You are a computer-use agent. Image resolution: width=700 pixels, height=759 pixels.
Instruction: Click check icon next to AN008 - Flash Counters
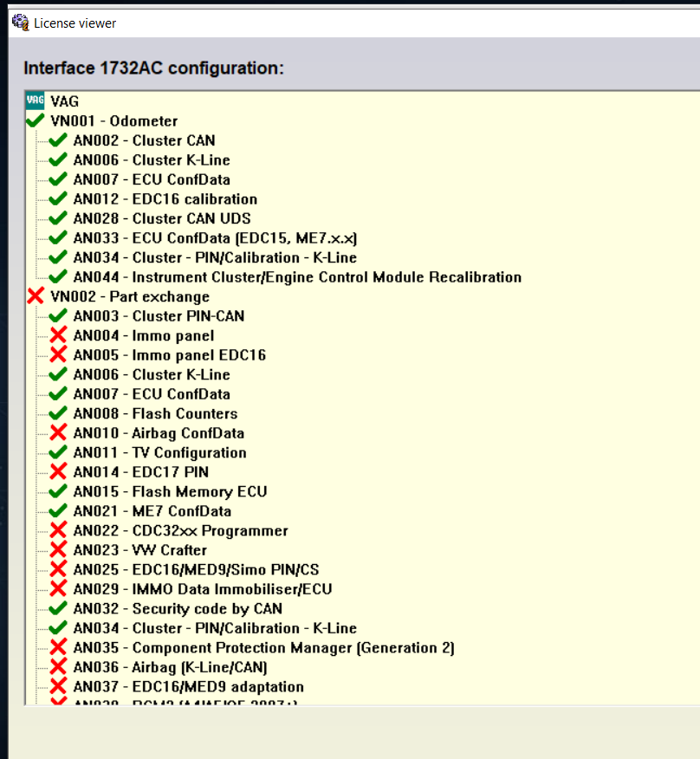pos(58,413)
